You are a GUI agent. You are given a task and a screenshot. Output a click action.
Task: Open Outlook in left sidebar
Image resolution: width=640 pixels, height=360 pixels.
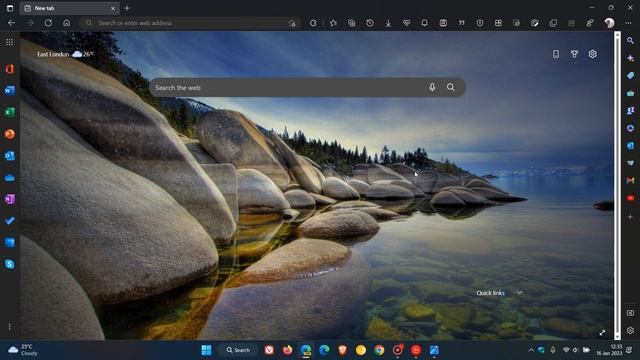click(x=10, y=156)
